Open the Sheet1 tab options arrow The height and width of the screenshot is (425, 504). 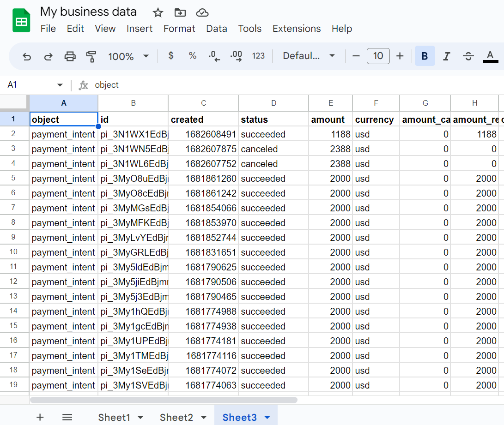[x=140, y=418]
